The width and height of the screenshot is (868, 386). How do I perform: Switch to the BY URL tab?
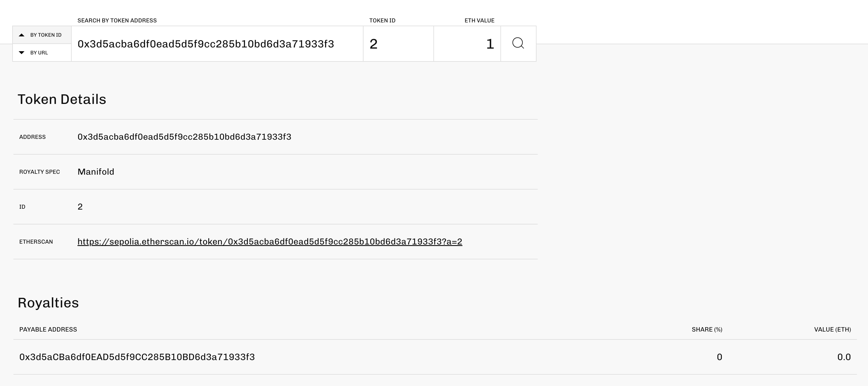[39, 53]
